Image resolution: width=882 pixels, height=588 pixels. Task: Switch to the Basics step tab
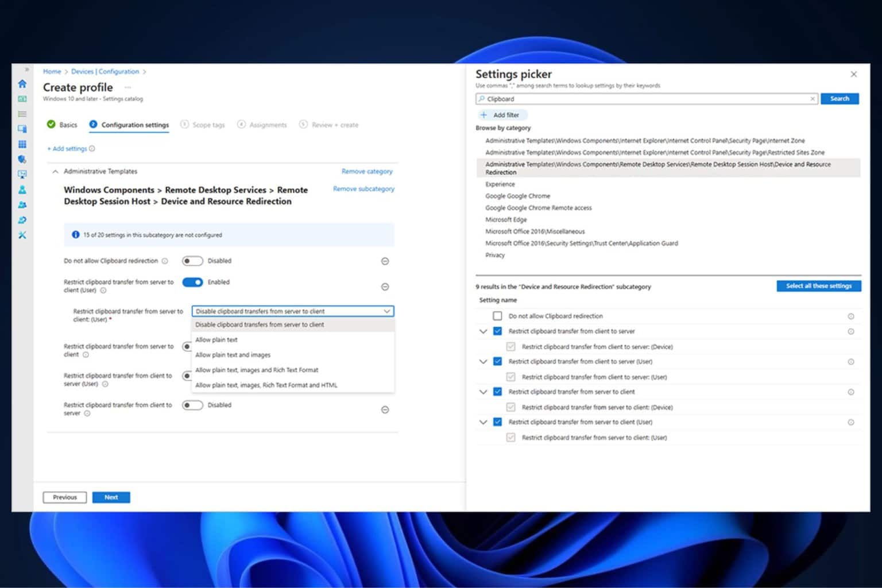pos(62,125)
